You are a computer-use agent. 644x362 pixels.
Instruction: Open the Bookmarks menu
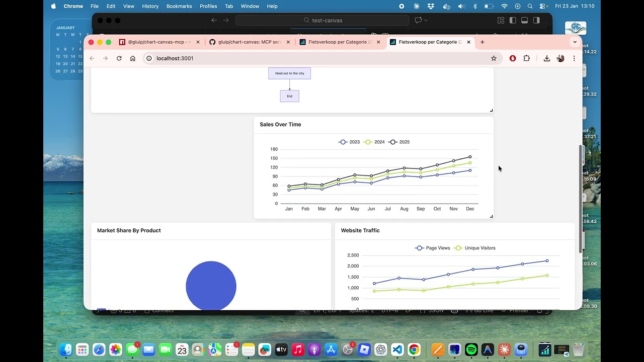click(179, 6)
